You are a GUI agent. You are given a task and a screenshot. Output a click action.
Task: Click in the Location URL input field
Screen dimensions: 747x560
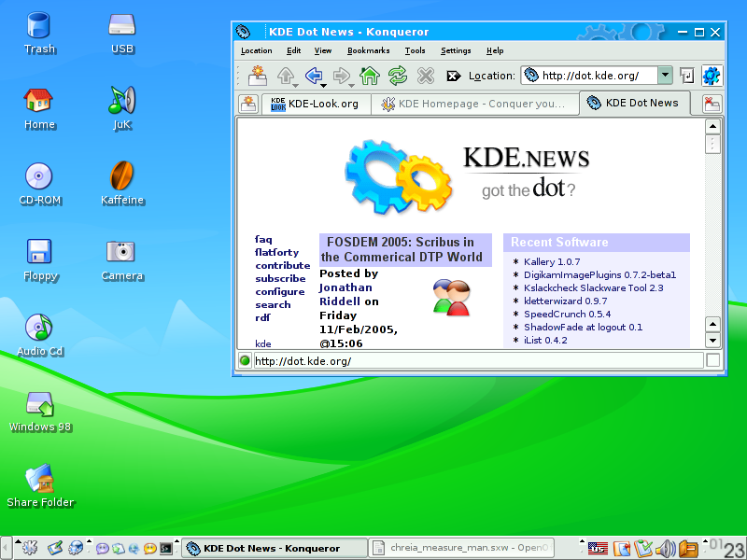[591, 76]
